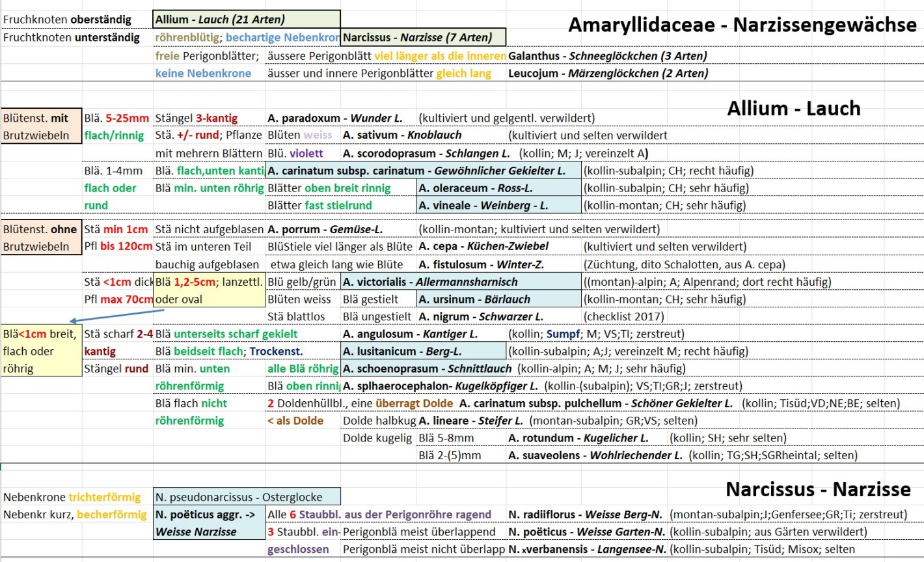
Task: Click 'A. vineale - Weinberg - L.' cell
Action: 499,205
